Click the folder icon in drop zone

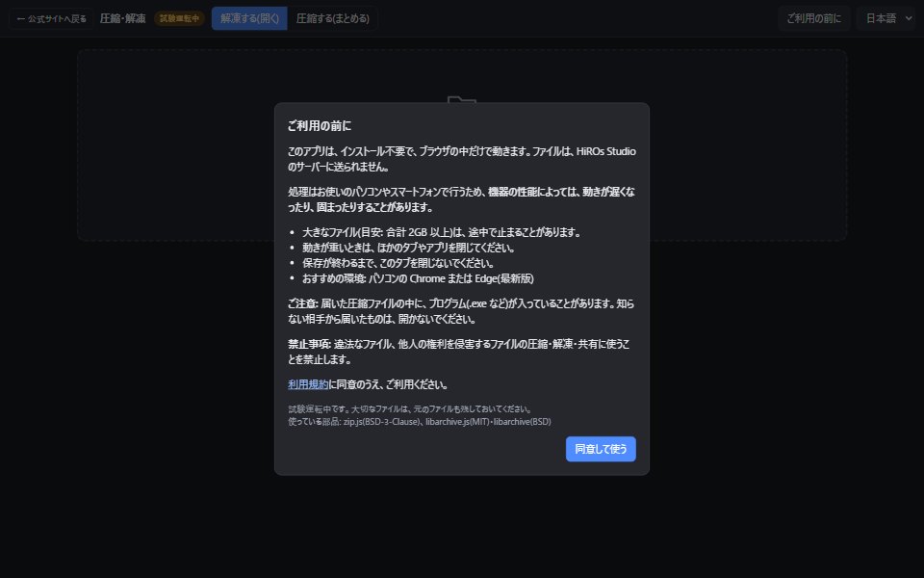click(461, 99)
